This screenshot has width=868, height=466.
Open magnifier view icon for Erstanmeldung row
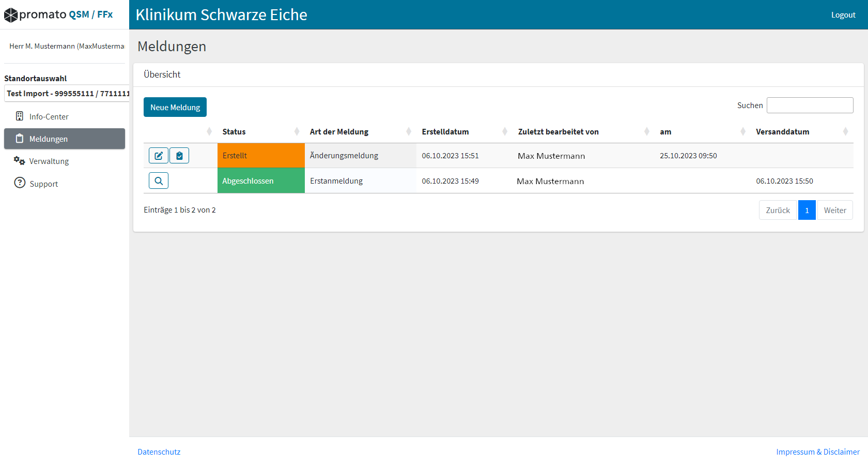click(159, 181)
